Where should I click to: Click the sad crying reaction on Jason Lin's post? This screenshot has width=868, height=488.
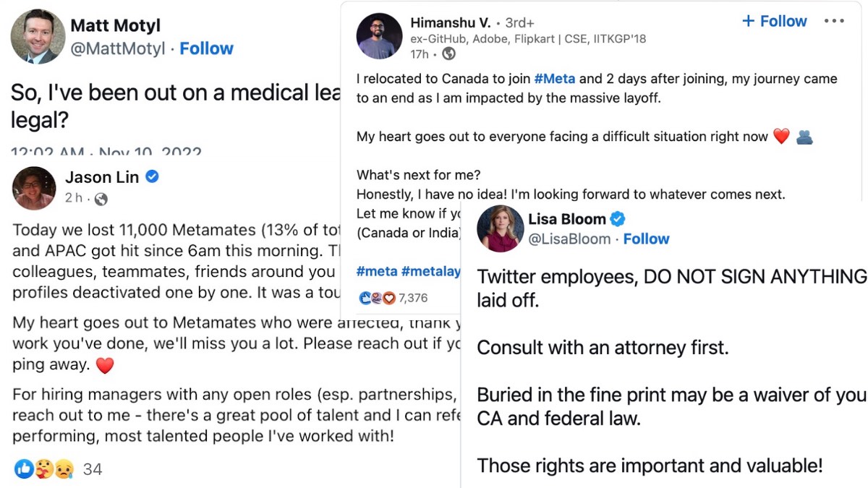[64, 468]
